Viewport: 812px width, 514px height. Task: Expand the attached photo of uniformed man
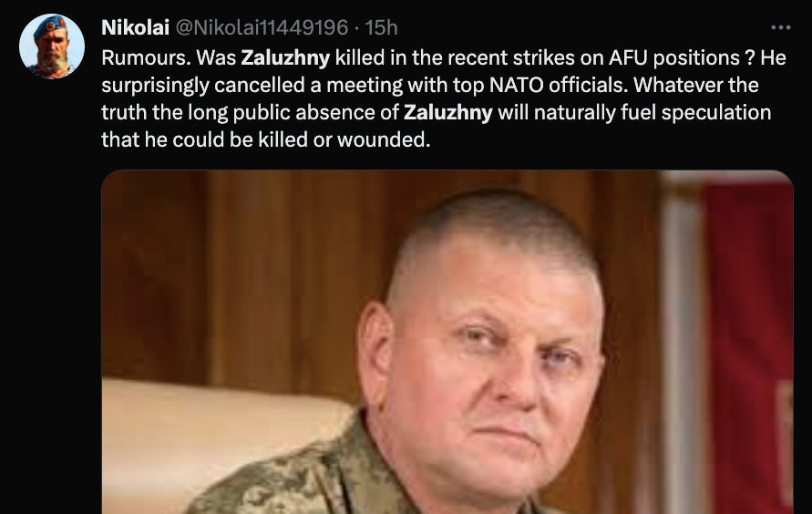447,342
